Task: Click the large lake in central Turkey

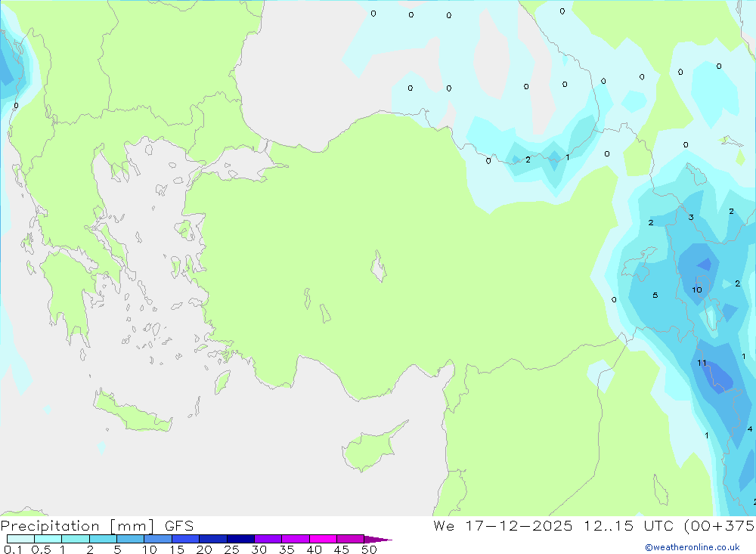Action: coord(378,268)
